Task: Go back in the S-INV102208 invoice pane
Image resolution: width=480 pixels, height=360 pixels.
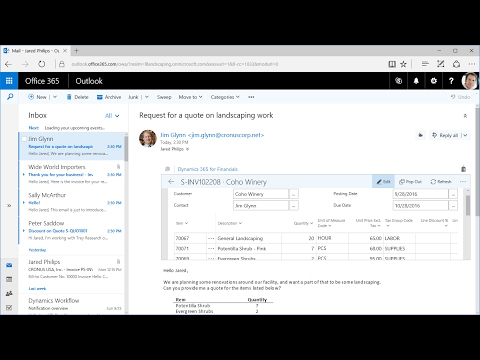Action: (171, 182)
